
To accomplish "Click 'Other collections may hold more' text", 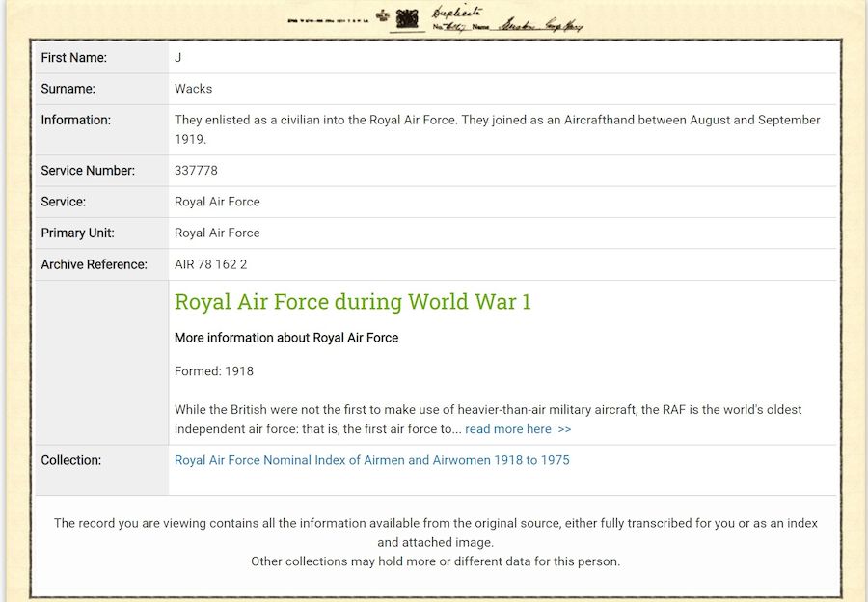I will (435, 561).
